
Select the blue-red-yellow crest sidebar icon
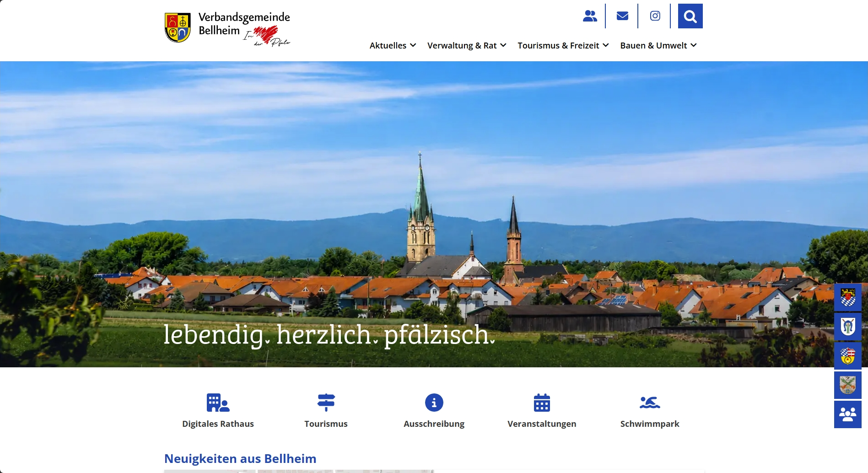848,356
